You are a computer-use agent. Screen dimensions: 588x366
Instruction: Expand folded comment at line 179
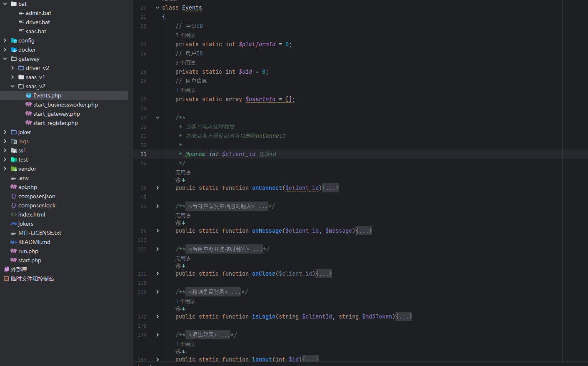[158, 335]
